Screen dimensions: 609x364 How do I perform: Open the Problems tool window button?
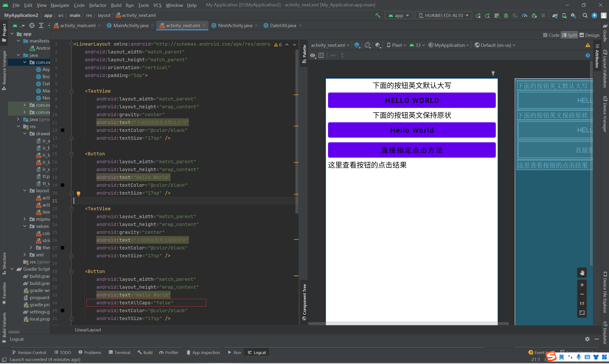[x=90, y=352]
